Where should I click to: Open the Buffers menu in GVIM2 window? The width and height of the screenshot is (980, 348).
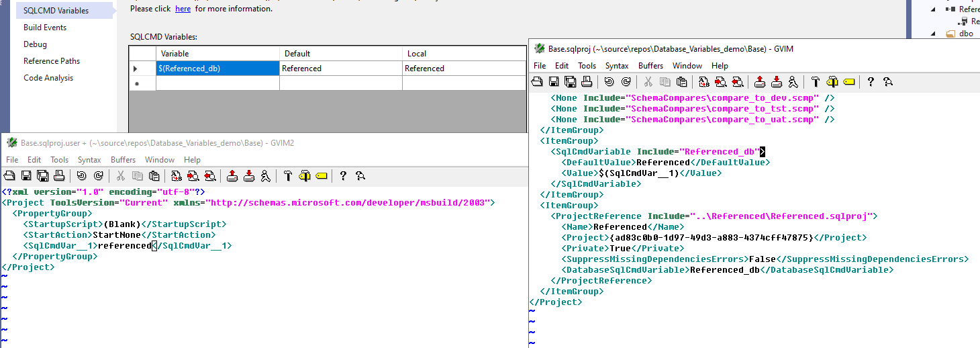pyautogui.click(x=123, y=160)
